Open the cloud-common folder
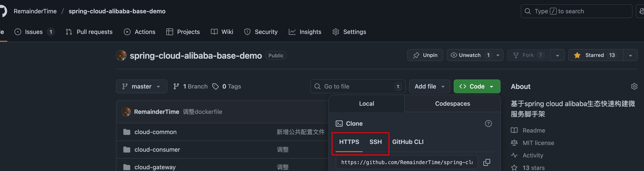The width and height of the screenshot is (644, 171). click(x=156, y=132)
